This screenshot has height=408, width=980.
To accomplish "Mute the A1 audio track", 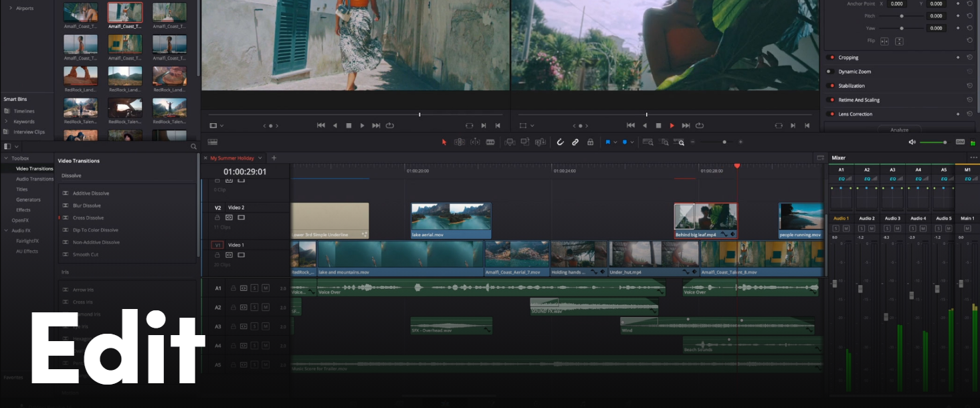I will (x=266, y=288).
